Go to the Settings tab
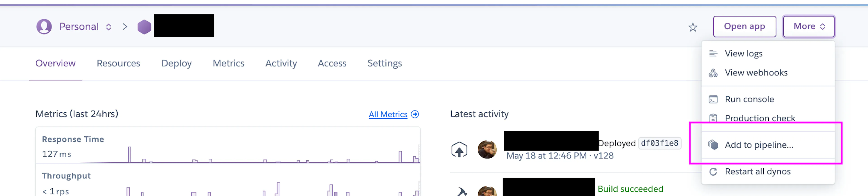Viewport: 868px width, 196px height. [x=384, y=63]
